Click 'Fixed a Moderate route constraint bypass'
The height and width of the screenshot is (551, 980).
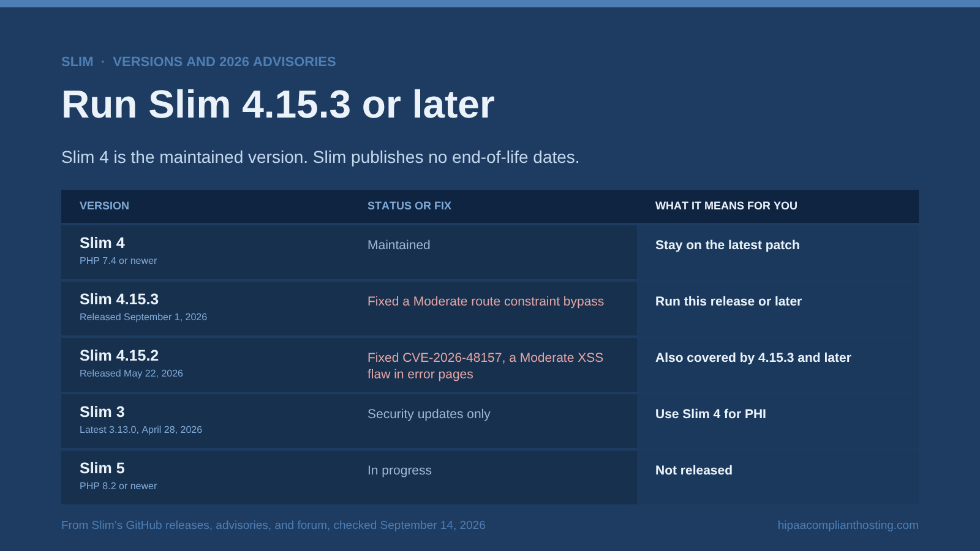click(x=486, y=301)
